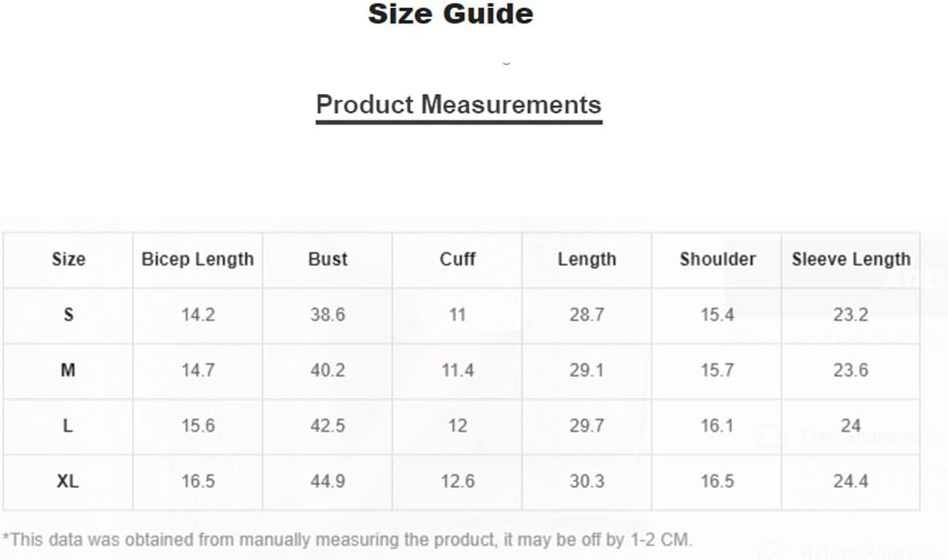Click the S size row label
This screenshot has width=948, height=560.
click(x=68, y=315)
